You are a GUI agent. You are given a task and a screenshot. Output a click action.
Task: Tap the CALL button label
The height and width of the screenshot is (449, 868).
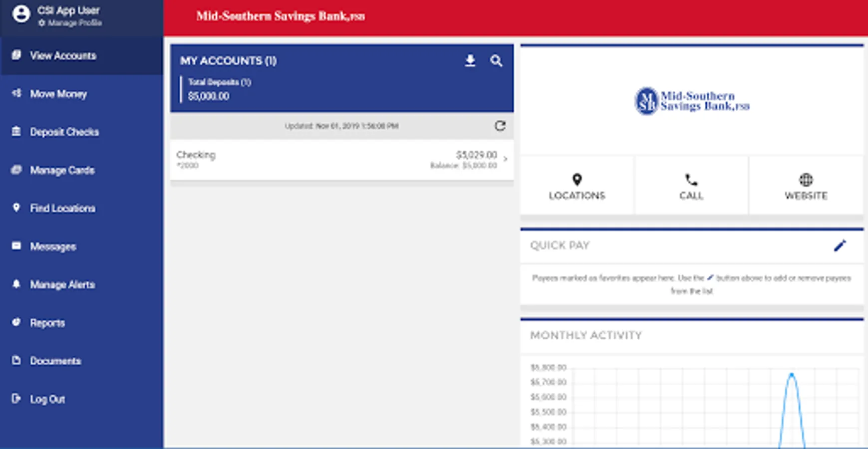[x=691, y=196]
